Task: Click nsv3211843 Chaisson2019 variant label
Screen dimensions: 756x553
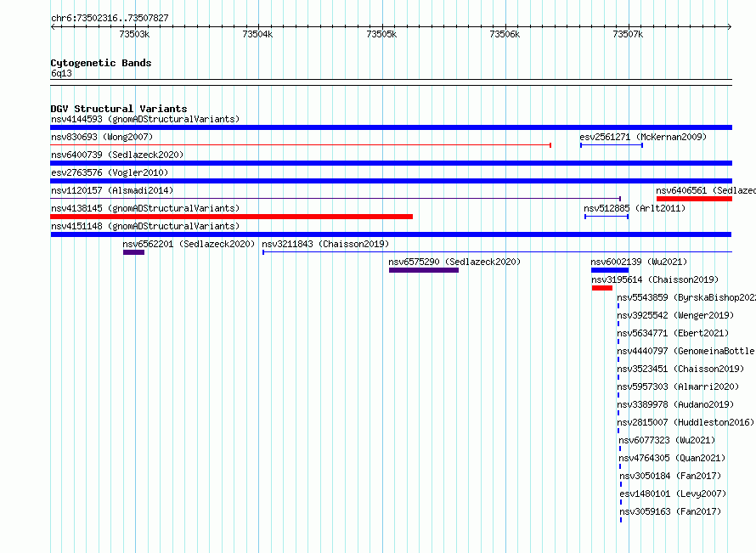Action: pos(325,244)
